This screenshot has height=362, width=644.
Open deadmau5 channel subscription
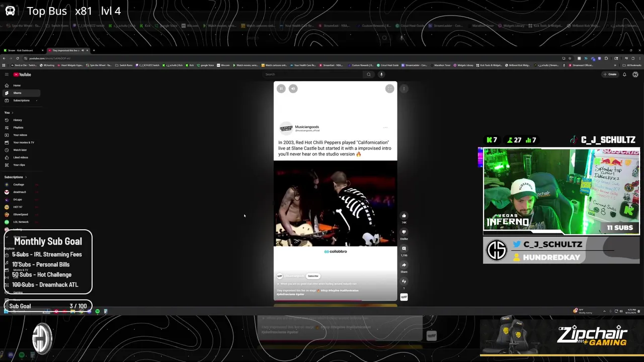[21, 192]
